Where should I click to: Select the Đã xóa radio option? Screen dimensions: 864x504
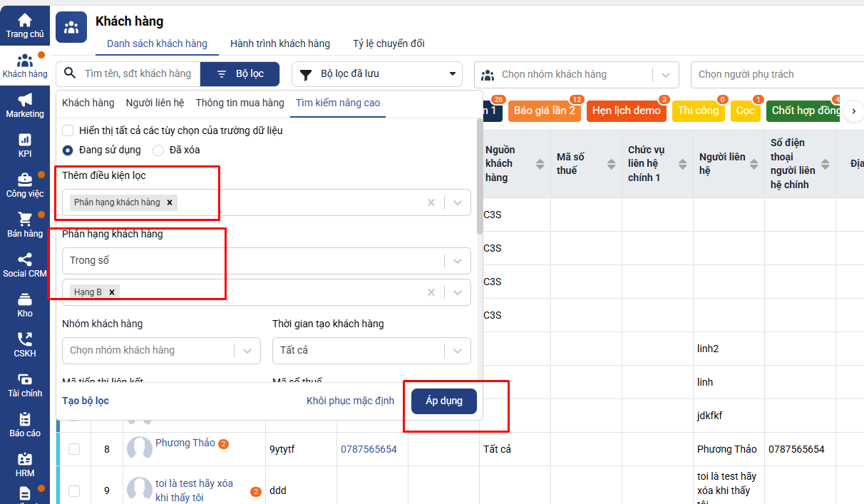click(x=158, y=150)
